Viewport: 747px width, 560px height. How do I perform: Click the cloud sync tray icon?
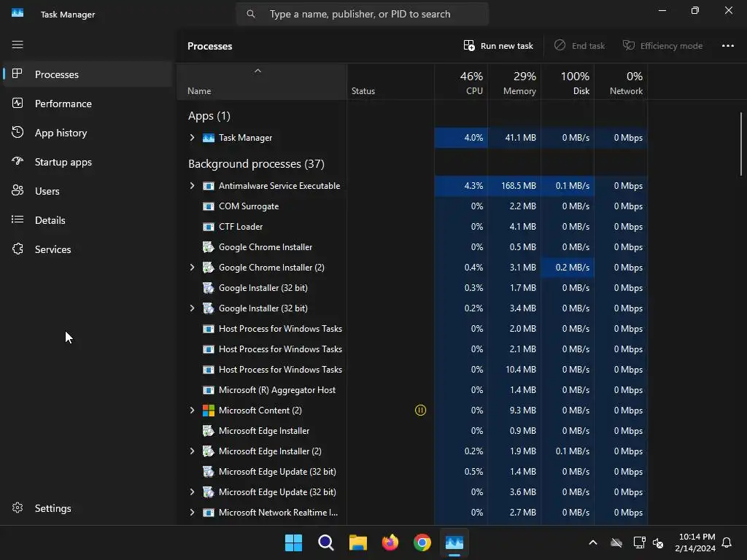616,542
